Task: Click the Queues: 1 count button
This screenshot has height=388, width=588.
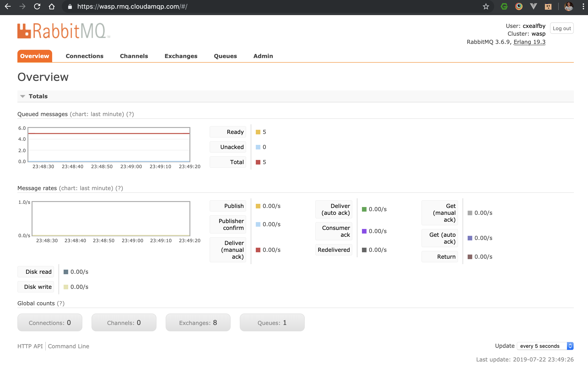Action: [x=272, y=322]
